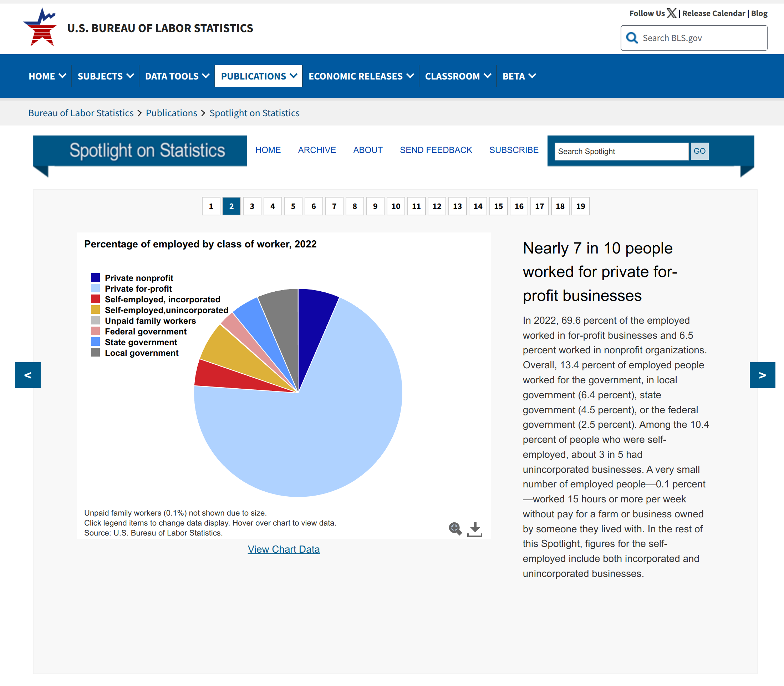Viewport: 784px width, 686px height.
Task: Expand the Data Tools dropdown menu
Action: 177,76
